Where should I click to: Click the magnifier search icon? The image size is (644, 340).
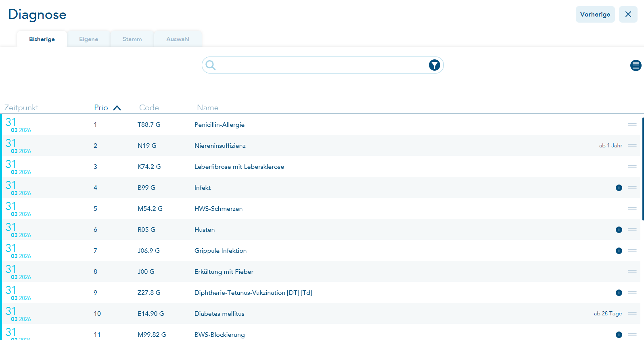pyautogui.click(x=211, y=65)
